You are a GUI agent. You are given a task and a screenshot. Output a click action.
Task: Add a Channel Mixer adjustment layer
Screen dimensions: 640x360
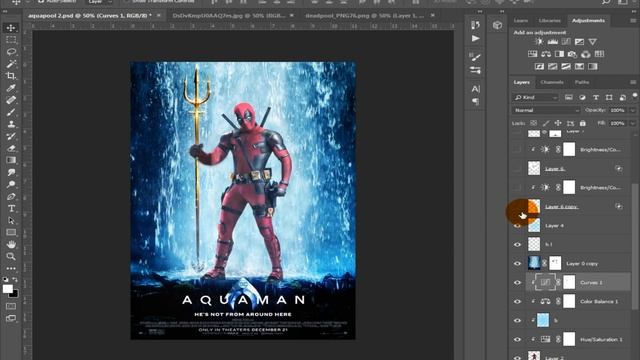[586, 54]
